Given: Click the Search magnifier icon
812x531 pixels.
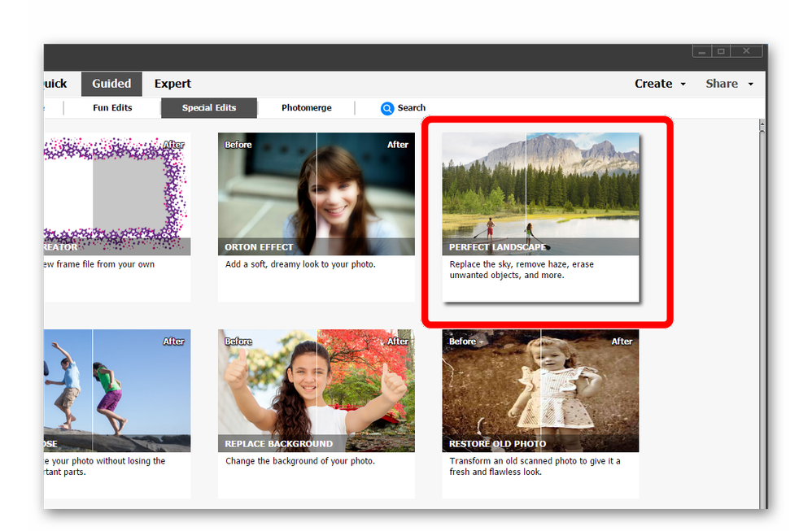Looking at the screenshot, I should 387,108.
